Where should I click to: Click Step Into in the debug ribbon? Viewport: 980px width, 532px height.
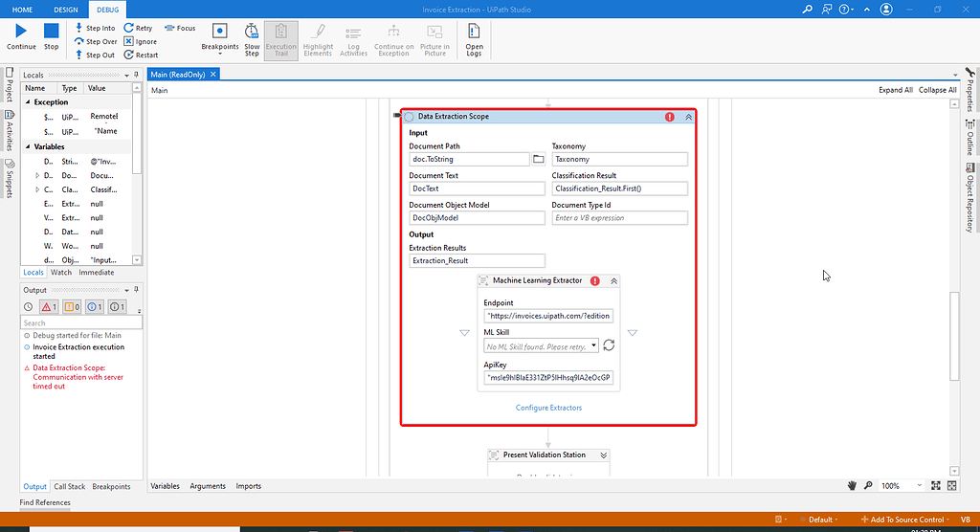point(95,28)
